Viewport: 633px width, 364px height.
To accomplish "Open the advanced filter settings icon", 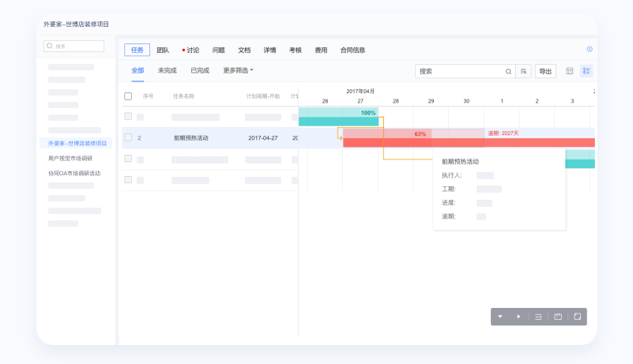I will click(523, 71).
